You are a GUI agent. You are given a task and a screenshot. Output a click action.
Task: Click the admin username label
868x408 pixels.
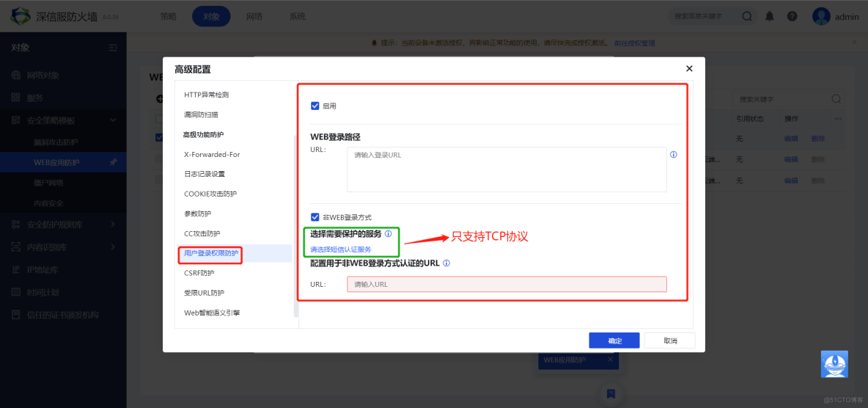point(847,17)
